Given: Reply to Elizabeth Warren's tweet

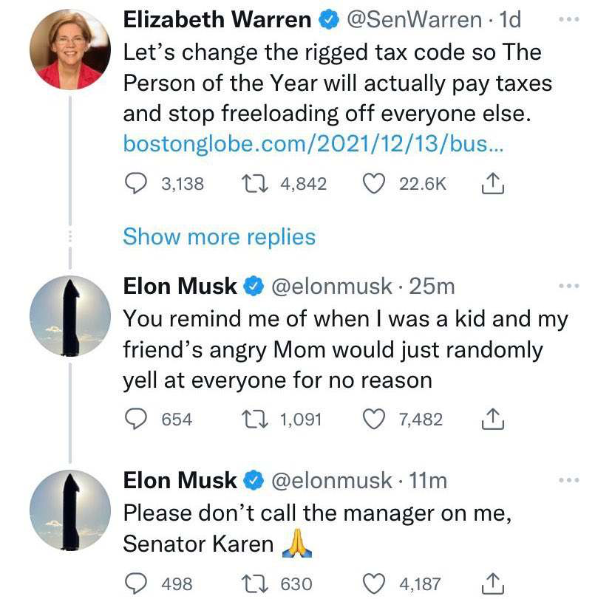Looking at the screenshot, I should [136, 184].
